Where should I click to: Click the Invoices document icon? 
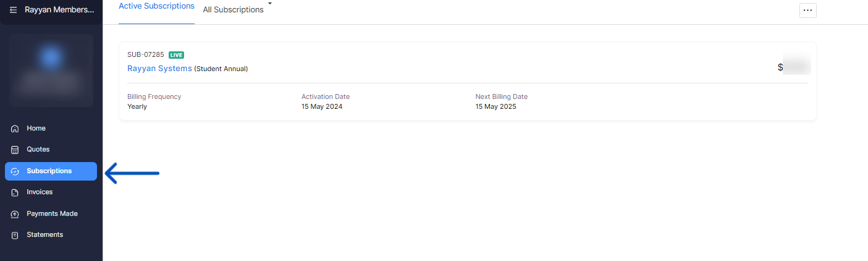click(15, 192)
